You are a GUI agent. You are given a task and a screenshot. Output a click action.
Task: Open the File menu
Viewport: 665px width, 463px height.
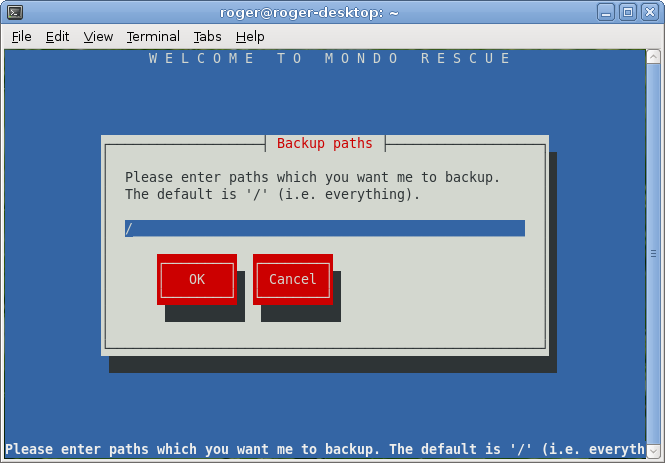click(x=21, y=37)
